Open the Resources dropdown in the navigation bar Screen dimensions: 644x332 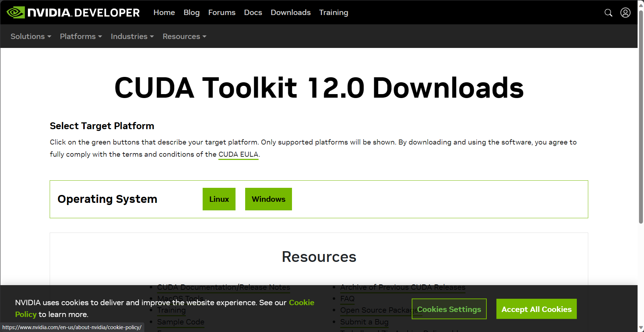click(x=184, y=36)
